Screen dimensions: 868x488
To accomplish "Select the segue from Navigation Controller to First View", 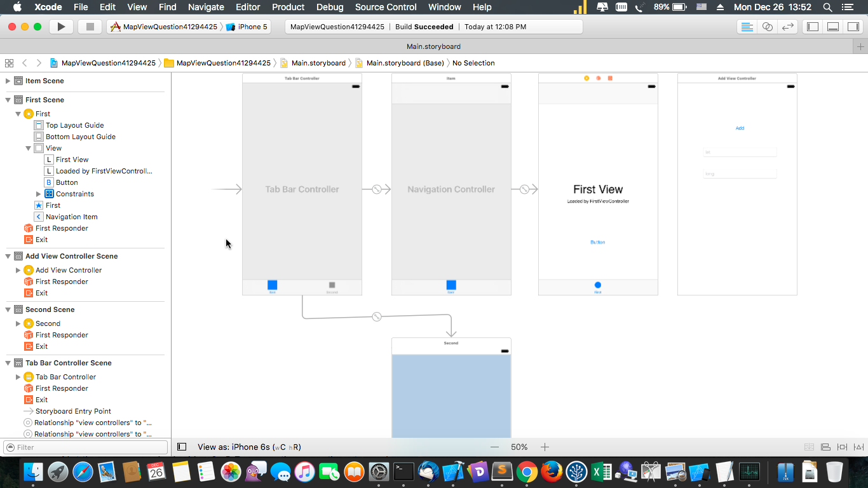I will point(524,189).
